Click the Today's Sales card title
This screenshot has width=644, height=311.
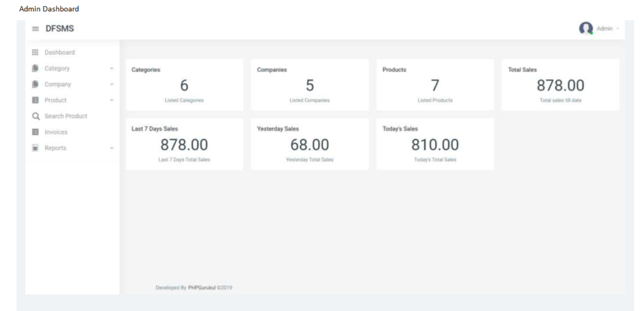pos(400,129)
